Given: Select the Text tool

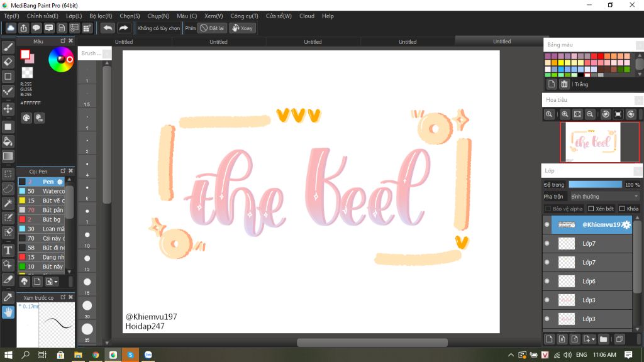Looking at the screenshot, I should coord(8,250).
